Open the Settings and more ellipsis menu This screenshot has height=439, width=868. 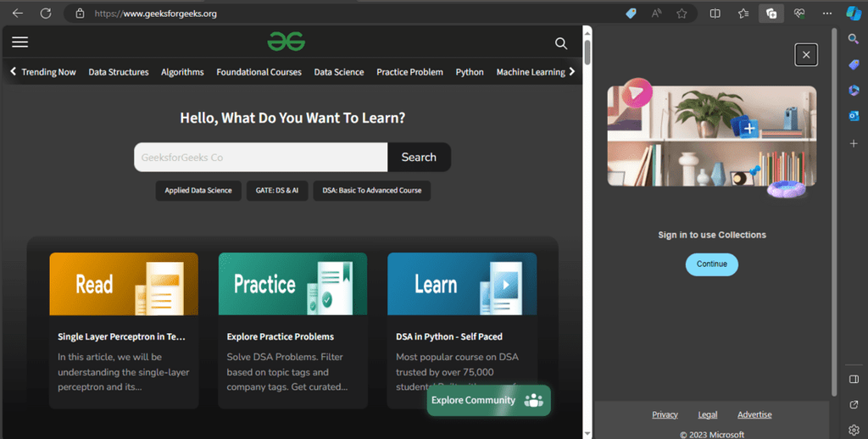827,14
